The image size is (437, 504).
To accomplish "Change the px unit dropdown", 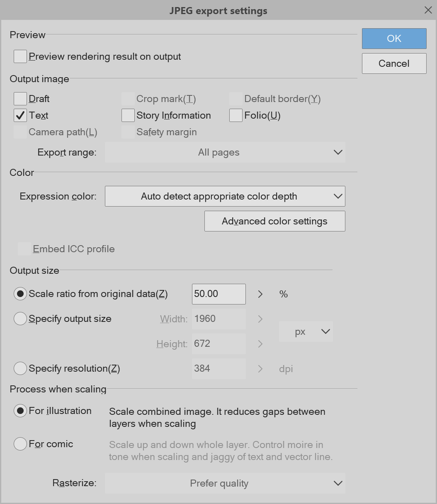I will [x=305, y=331].
